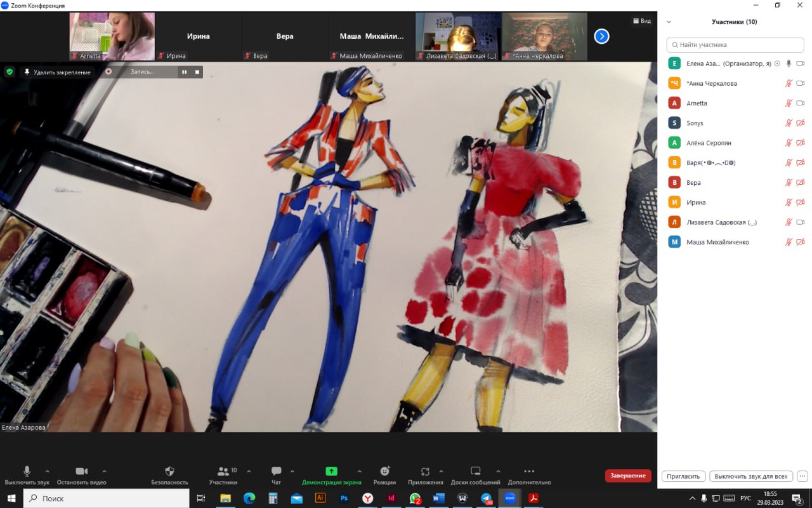The image size is (812, 508).
Task: Click the green encryption shield icon
Action: [10, 72]
